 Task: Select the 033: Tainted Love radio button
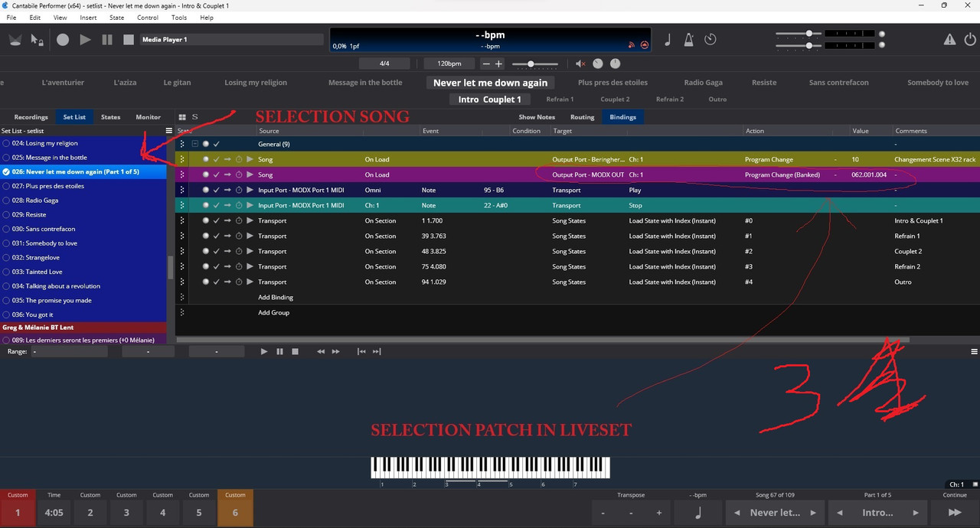point(6,272)
